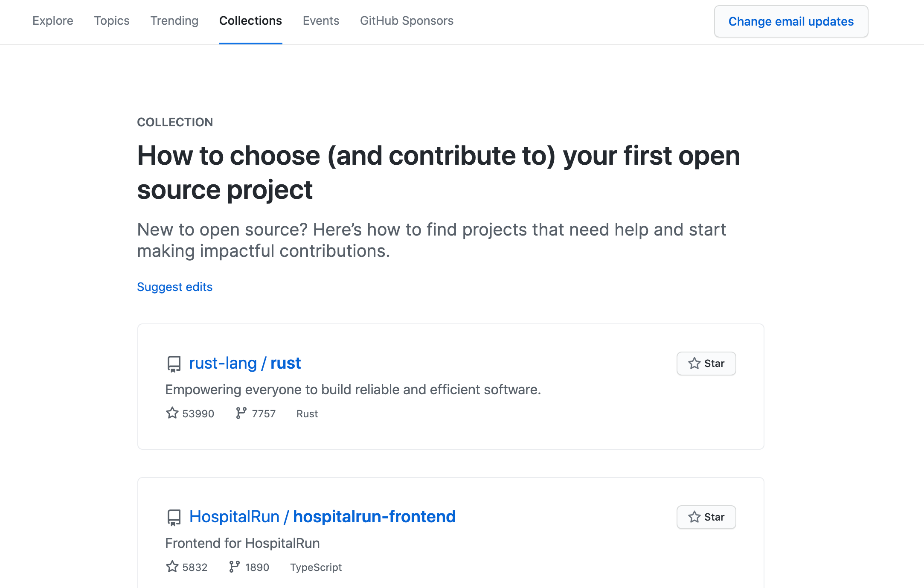Click the 'Empowering everyone to build' description
Viewport: 924px width, 588px height.
coord(353,390)
